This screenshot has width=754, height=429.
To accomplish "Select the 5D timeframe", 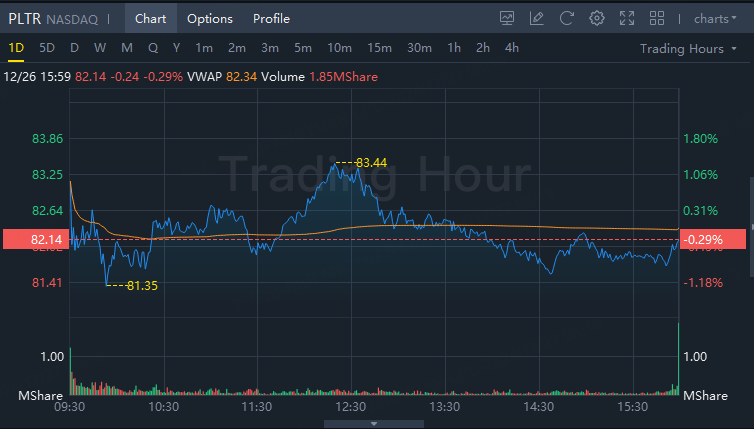I will [x=47, y=48].
